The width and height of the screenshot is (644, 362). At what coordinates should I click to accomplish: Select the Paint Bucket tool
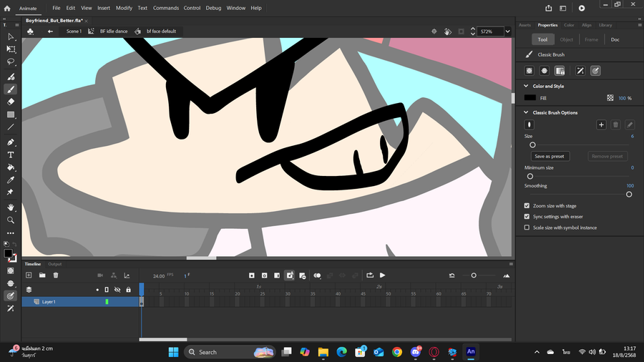pos(11,167)
